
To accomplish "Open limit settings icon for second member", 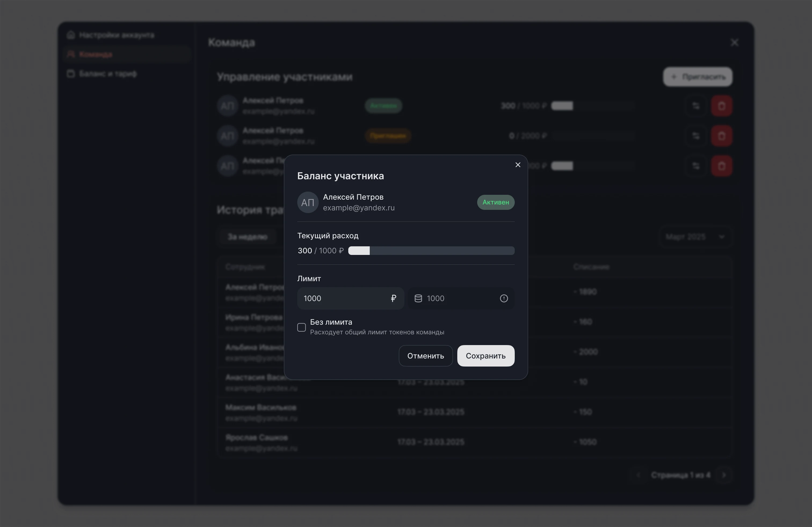I will 696,136.
